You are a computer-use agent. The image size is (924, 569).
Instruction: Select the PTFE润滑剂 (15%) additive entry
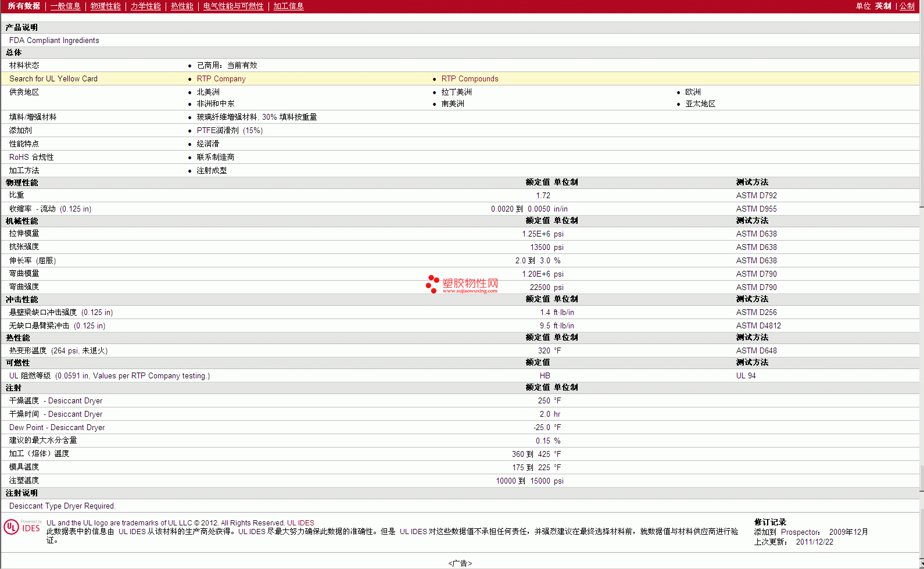(x=230, y=130)
